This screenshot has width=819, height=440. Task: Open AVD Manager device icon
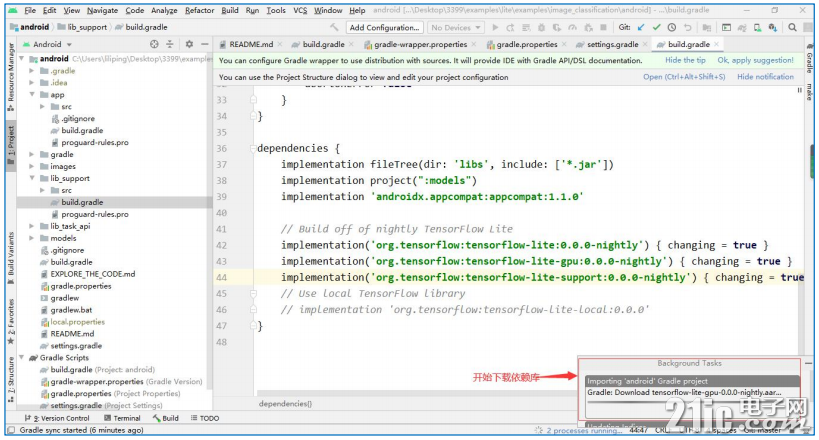757,27
